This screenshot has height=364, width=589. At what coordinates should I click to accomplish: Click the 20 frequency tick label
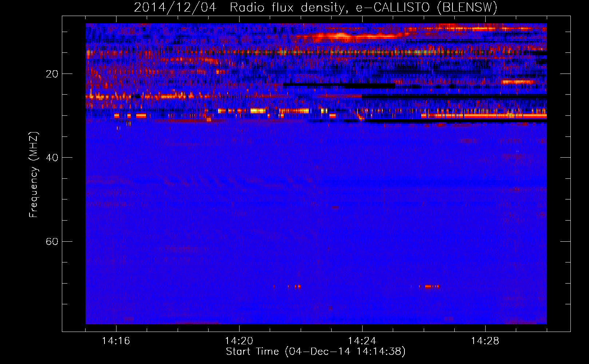[52, 74]
